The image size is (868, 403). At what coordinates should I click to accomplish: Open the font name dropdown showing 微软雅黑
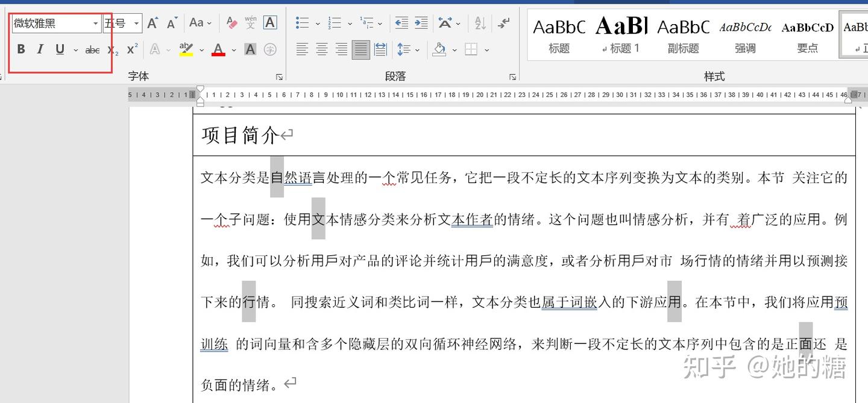95,23
